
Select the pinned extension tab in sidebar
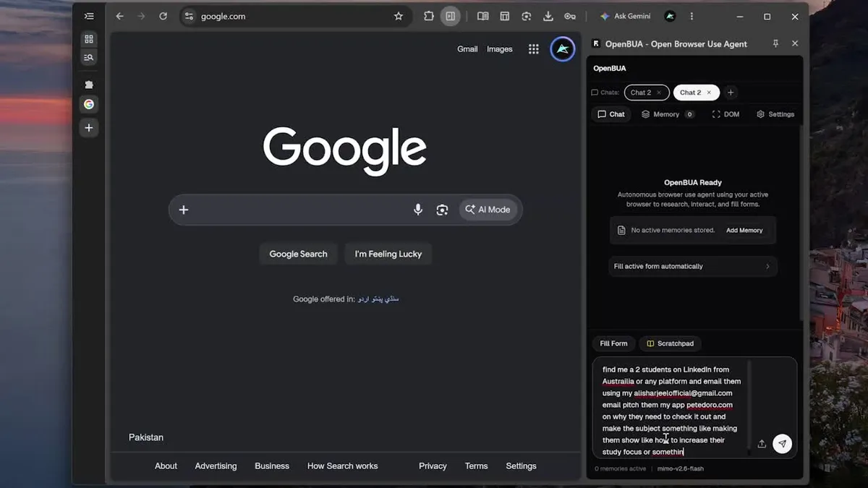tap(89, 85)
